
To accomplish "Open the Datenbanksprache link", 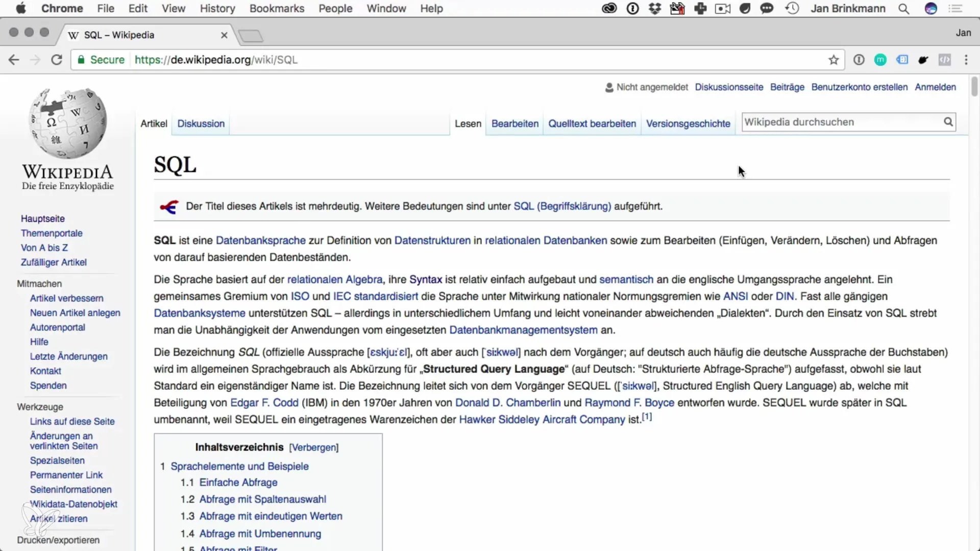I will tap(261, 240).
